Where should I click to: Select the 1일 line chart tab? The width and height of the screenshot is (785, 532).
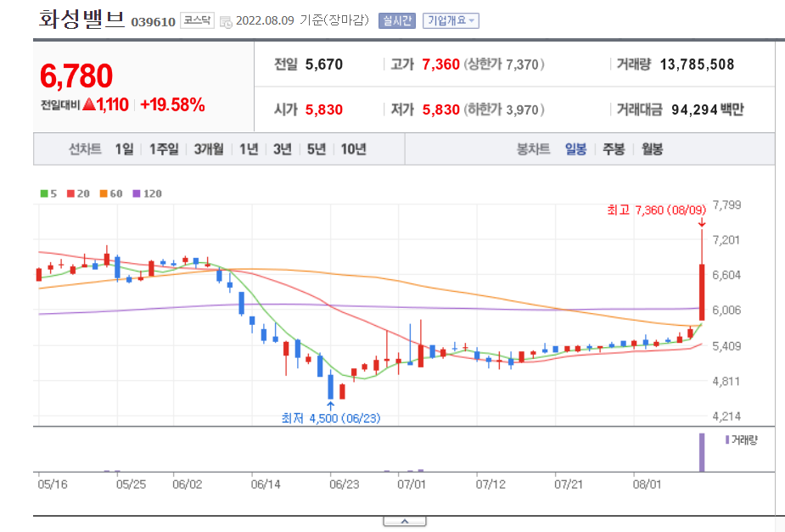point(124,149)
